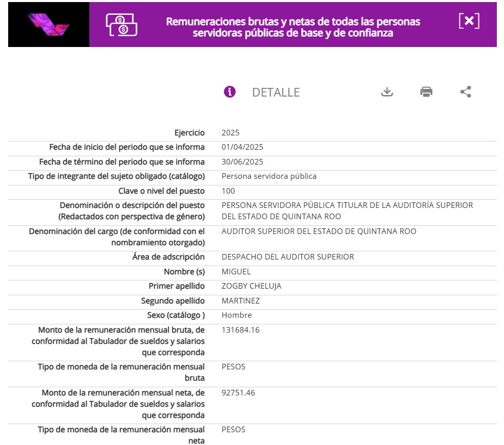Click the Remuneraciones brutas y netas banner title
The image size is (504, 445).
point(293,27)
